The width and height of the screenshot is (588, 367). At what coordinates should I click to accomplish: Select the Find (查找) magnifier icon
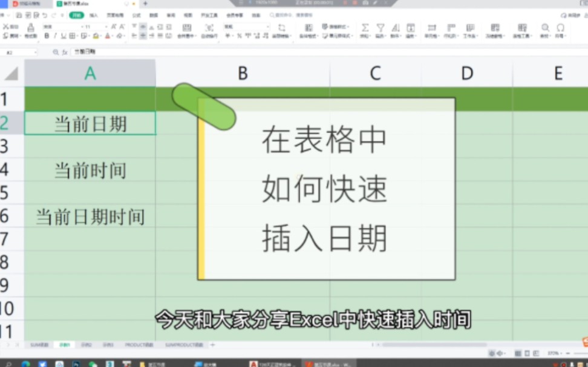[x=544, y=27]
